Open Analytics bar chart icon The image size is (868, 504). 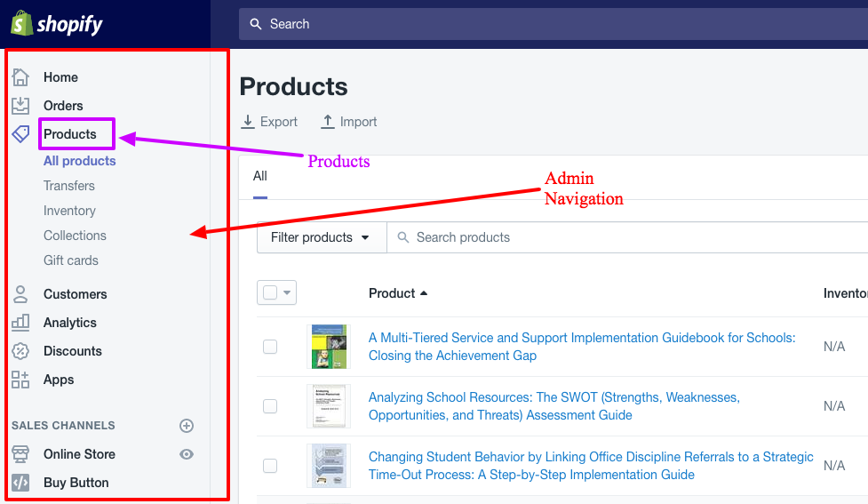point(20,323)
